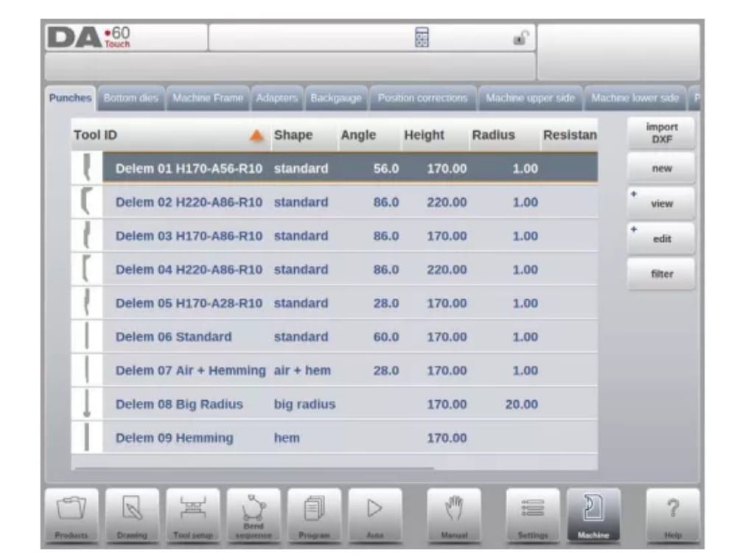Click the 'hem' shape cell
Viewport: 737px width, 560px height.
coord(287,438)
